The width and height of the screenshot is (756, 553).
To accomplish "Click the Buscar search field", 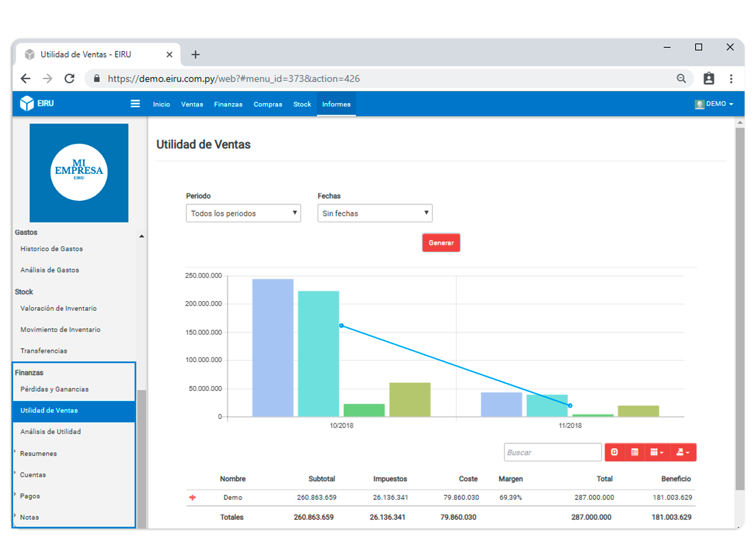I will pos(553,452).
